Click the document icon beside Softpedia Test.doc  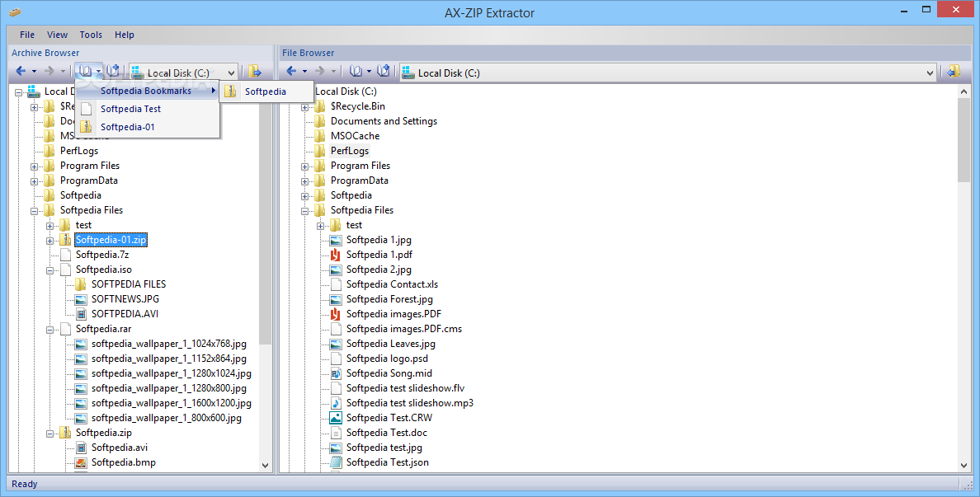[x=336, y=433]
